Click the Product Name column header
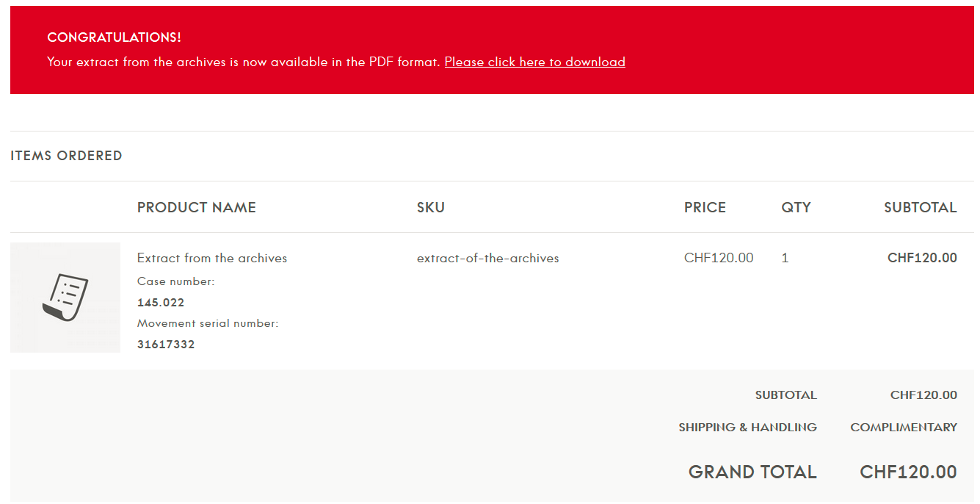Screen dimensions: 980x504 point(197,207)
